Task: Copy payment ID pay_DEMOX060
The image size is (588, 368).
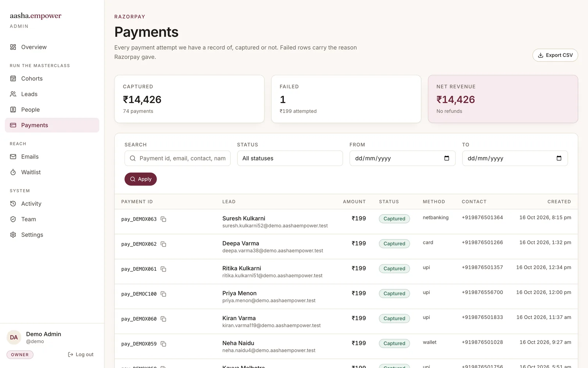Action: pyautogui.click(x=164, y=319)
